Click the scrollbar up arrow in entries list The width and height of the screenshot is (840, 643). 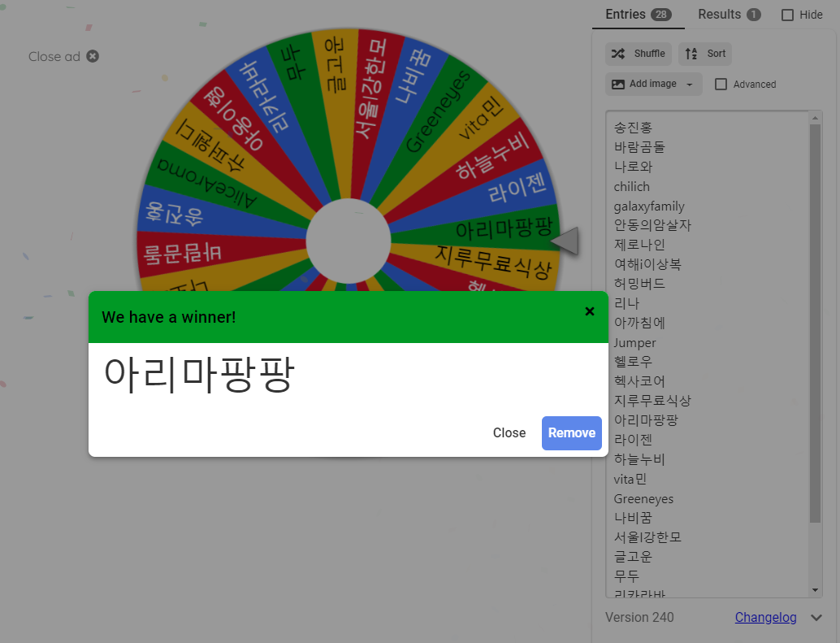click(x=816, y=117)
